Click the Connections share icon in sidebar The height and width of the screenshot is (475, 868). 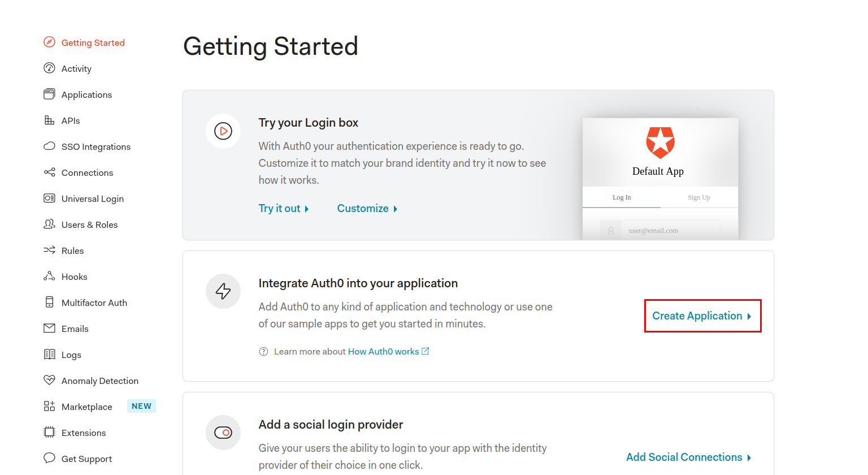point(50,172)
